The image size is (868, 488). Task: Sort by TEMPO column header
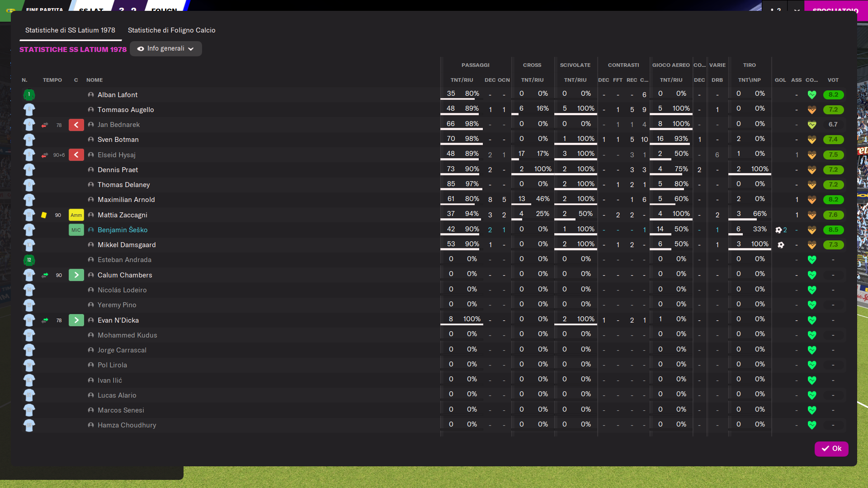52,80
